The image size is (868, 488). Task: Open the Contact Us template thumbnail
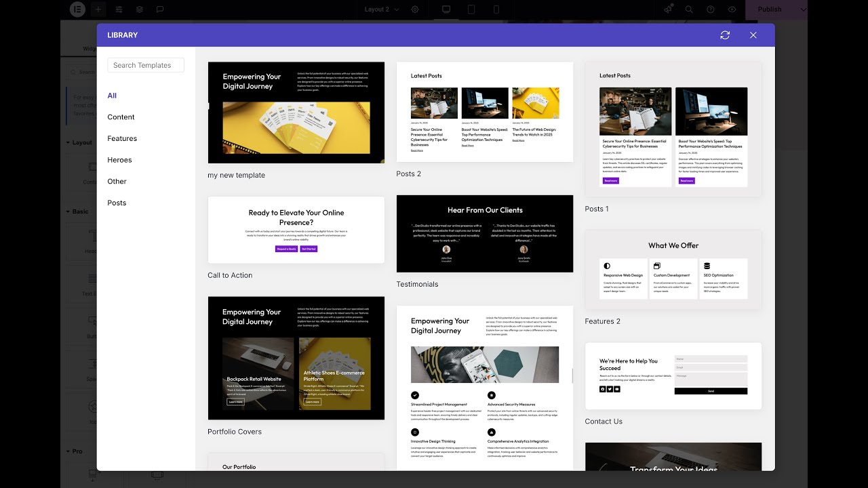pos(673,376)
